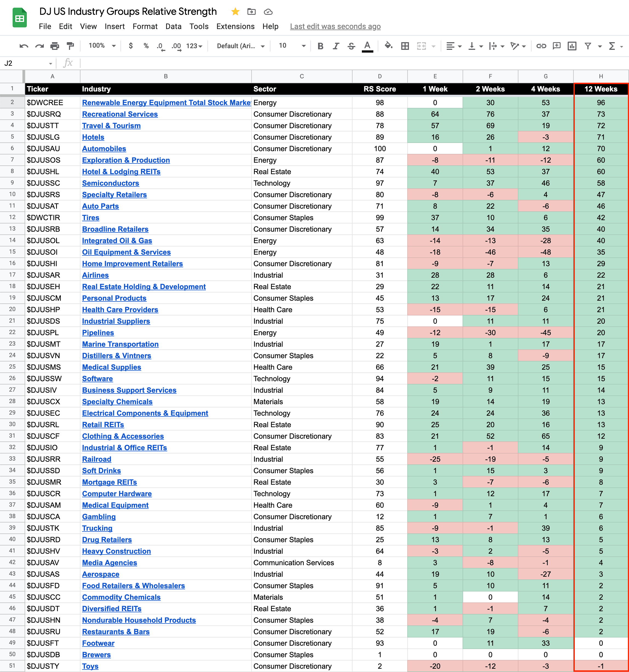Viewport: 629px width, 672px height.
Task: Open the Borders tool
Action: click(405, 46)
